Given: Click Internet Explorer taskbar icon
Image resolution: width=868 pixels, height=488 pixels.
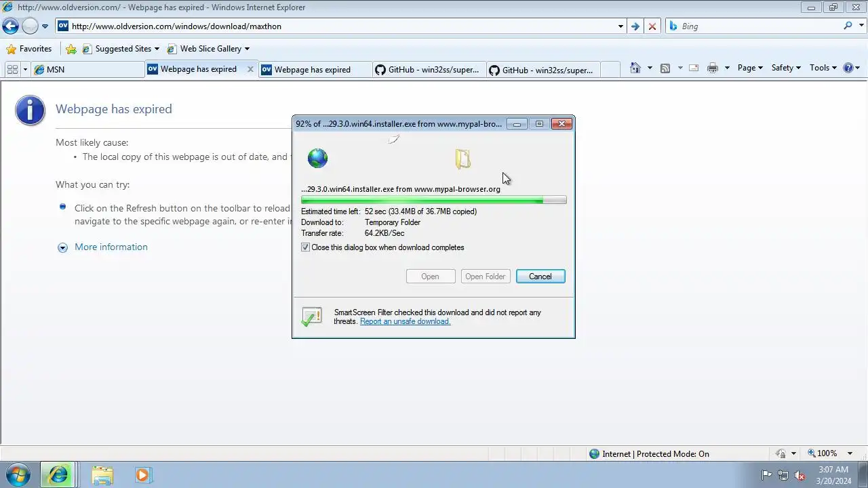Looking at the screenshot, I should pos(58,475).
